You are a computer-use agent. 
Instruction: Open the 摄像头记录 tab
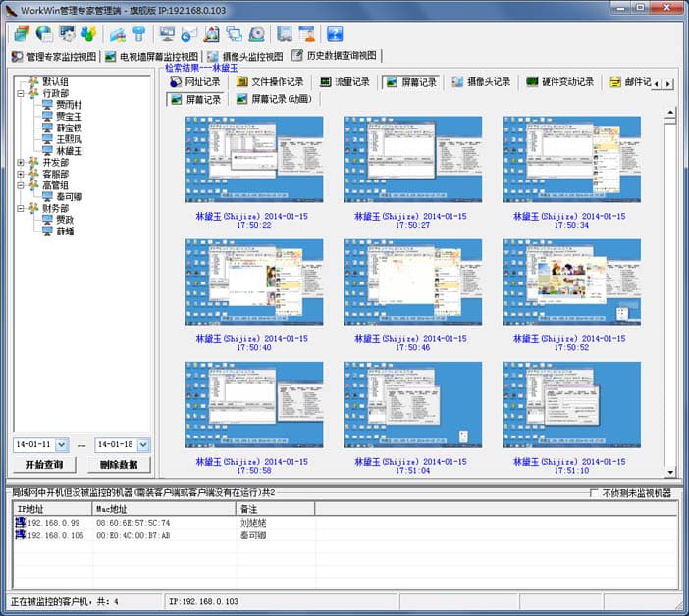tap(481, 81)
